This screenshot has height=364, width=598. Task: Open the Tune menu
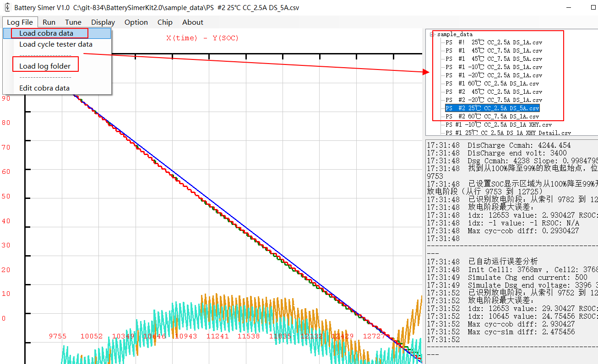(x=73, y=22)
